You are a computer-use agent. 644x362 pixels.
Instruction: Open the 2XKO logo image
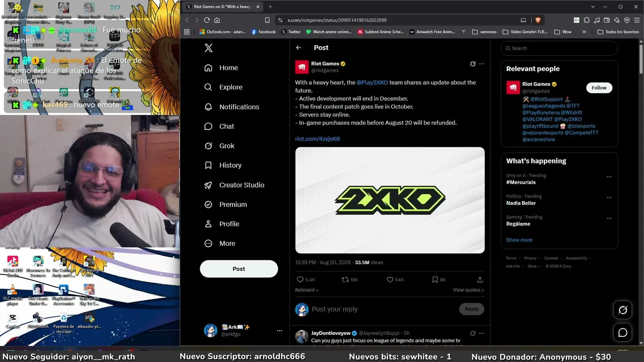click(x=390, y=200)
